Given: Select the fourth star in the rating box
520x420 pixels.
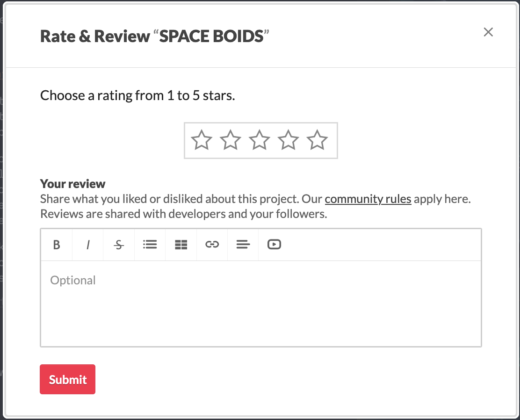Looking at the screenshot, I should click(289, 140).
